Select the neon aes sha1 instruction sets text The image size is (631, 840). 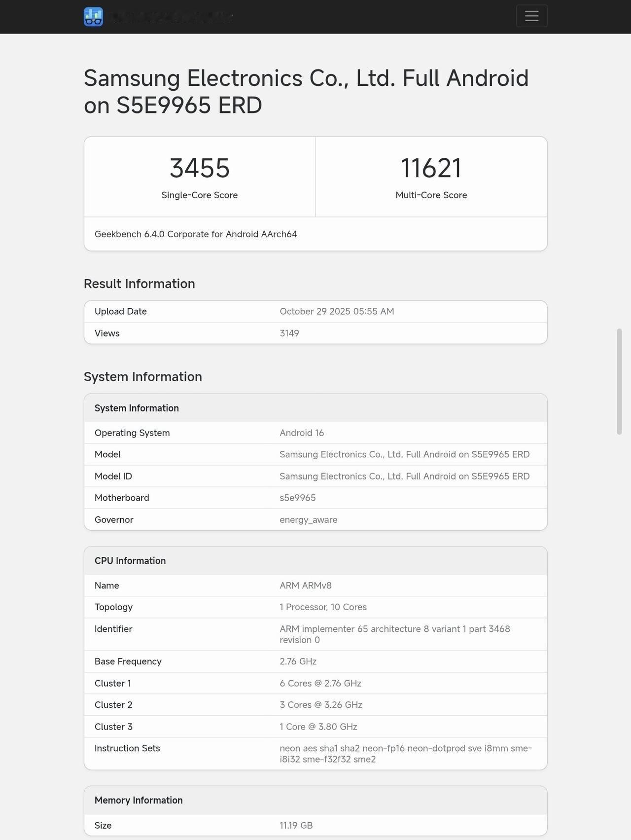click(x=406, y=754)
